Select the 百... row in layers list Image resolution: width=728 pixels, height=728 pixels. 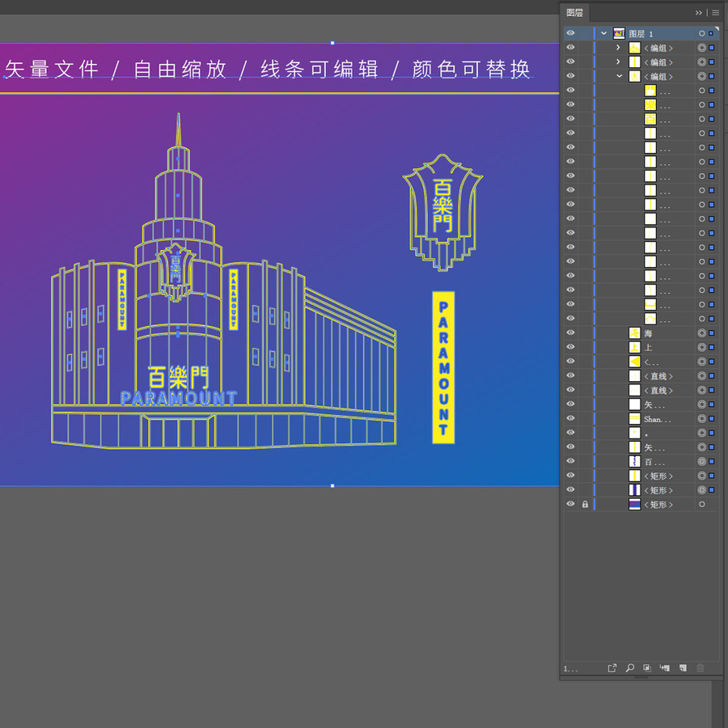coord(654,462)
